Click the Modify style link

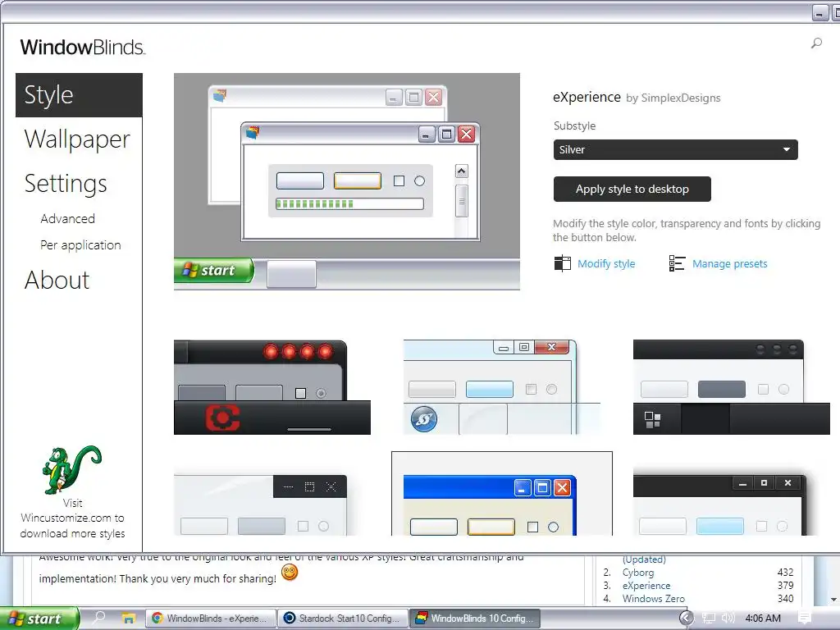(x=606, y=263)
